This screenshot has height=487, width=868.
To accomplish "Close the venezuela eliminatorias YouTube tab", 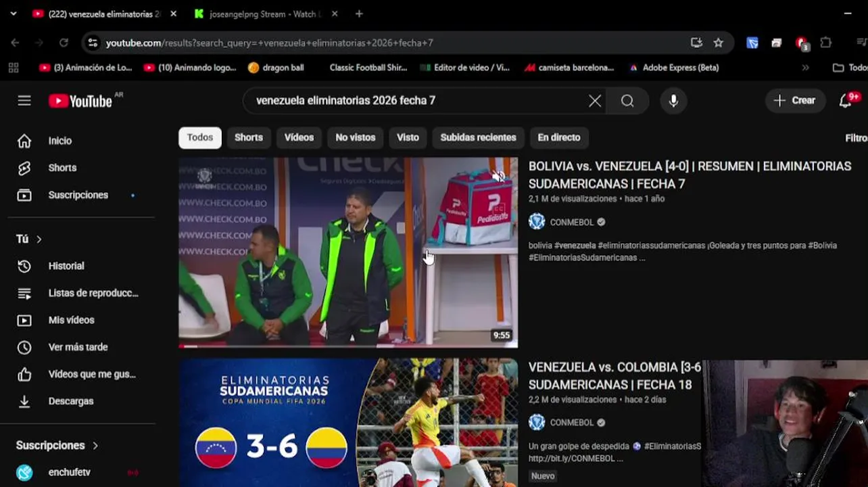I will 174,14.
